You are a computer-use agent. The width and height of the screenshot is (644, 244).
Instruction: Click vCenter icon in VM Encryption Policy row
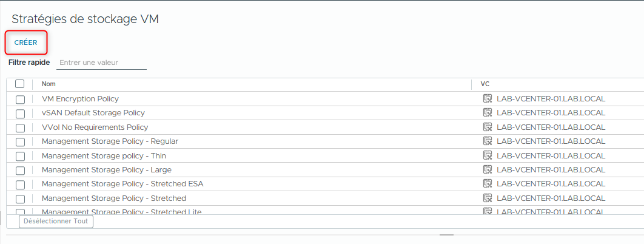click(x=487, y=98)
